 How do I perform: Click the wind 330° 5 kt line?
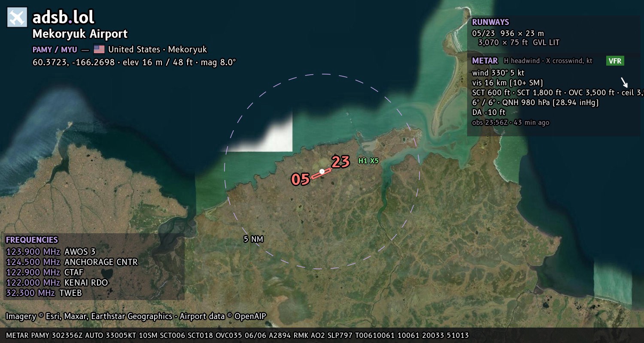click(x=498, y=72)
